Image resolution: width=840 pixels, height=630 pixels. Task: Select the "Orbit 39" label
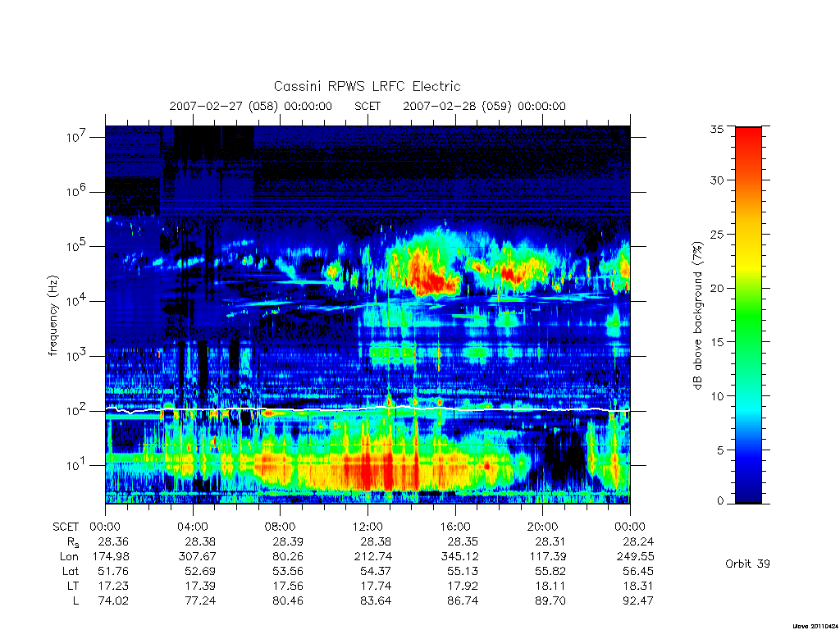[x=747, y=564]
